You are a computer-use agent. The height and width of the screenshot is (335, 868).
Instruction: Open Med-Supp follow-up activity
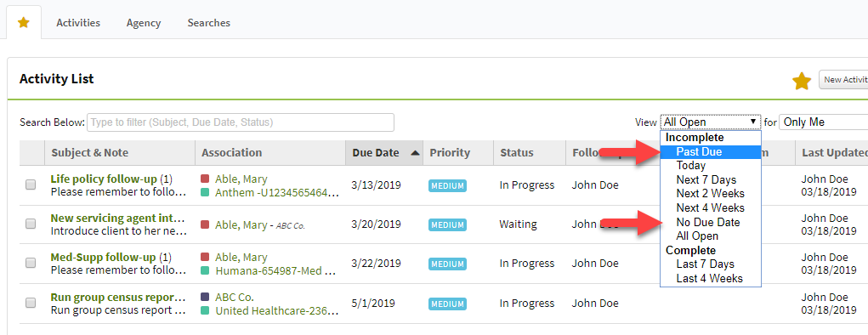tap(103, 258)
